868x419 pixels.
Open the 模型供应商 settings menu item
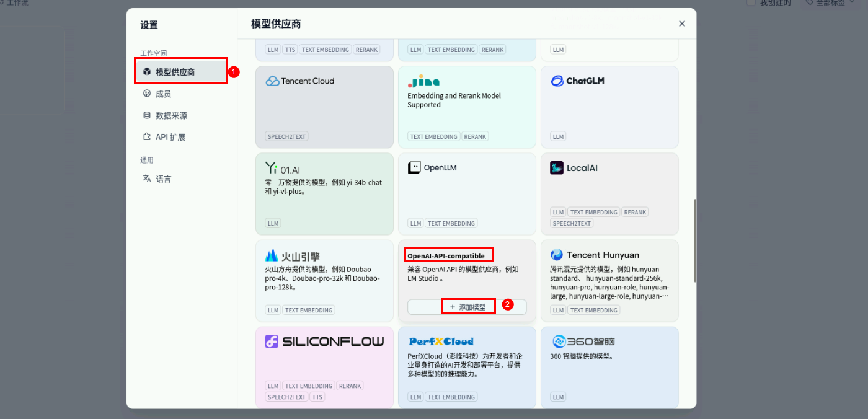pyautogui.click(x=181, y=72)
